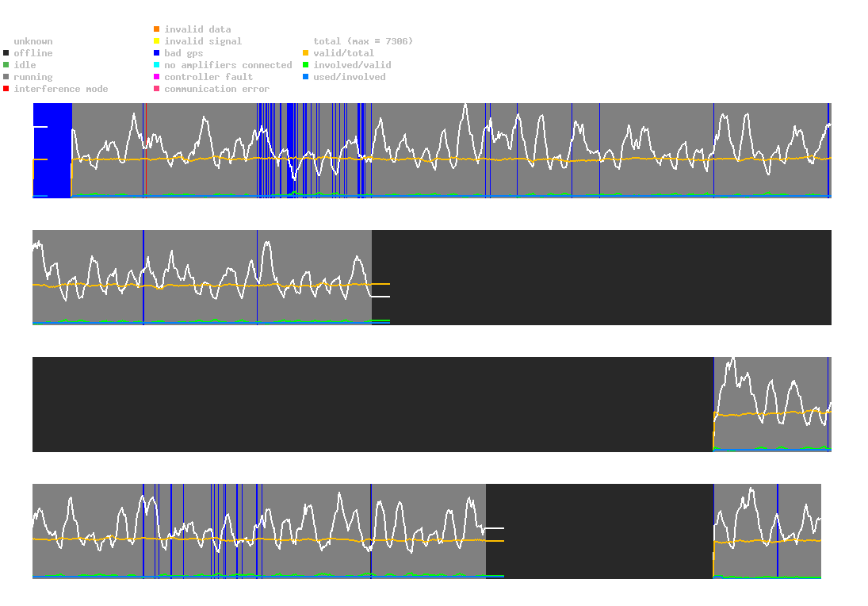Click the blue used/involved line swatch

(305, 77)
